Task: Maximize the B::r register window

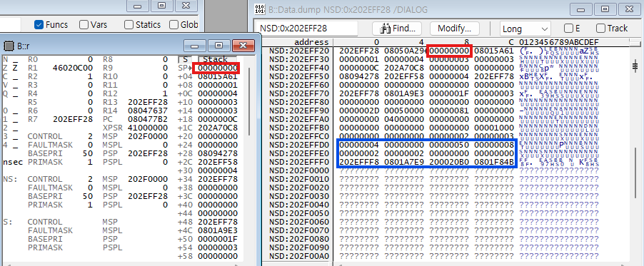Action: pyautogui.click(x=219, y=46)
